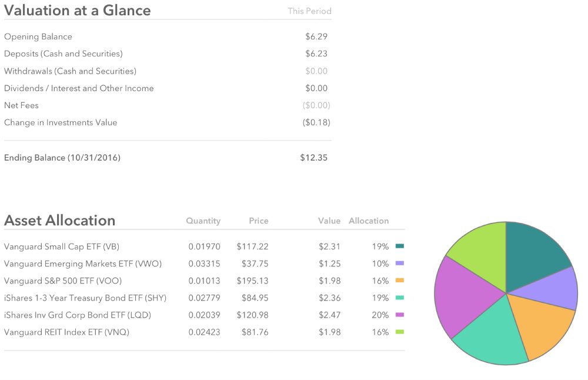
Task: Click the orange swatch for S&P 500 ETF
Action: click(x=400, y=281)
